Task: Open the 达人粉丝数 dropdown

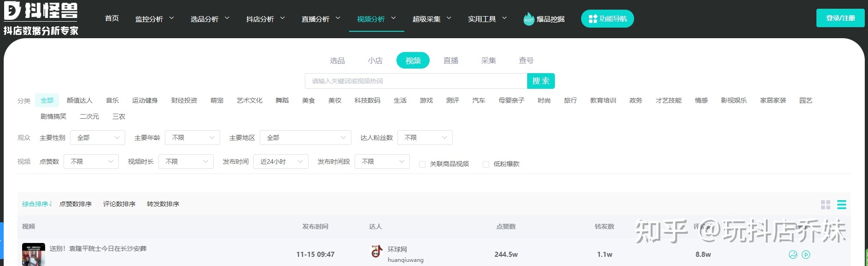Action: point(425,138)
